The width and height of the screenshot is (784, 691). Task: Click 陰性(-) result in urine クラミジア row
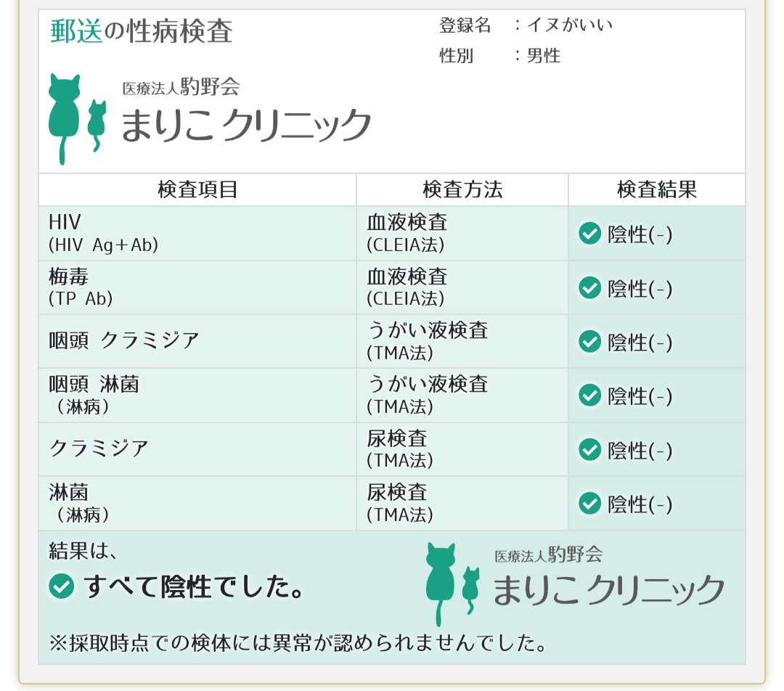pos(640,451)
